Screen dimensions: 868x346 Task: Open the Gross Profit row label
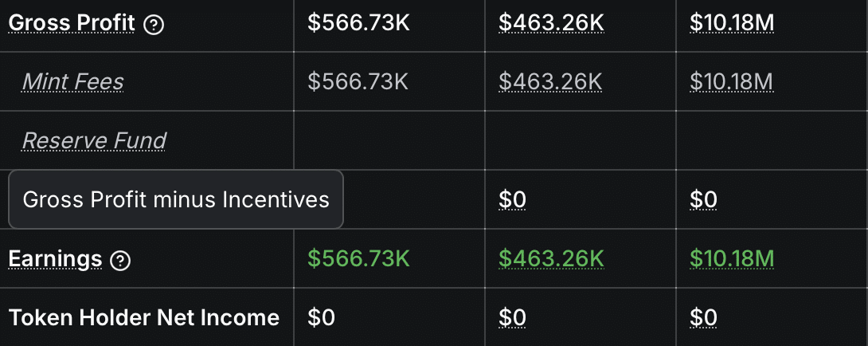click(72, 23)
